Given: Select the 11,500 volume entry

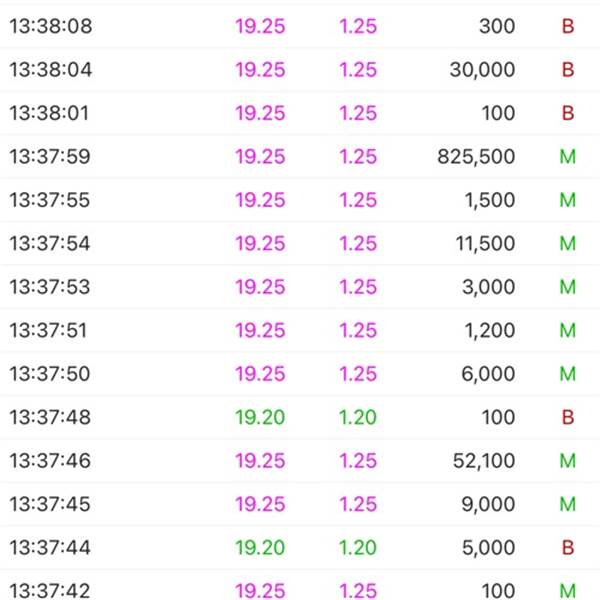Looking at the screenshot, I should (x=485, y=243).
